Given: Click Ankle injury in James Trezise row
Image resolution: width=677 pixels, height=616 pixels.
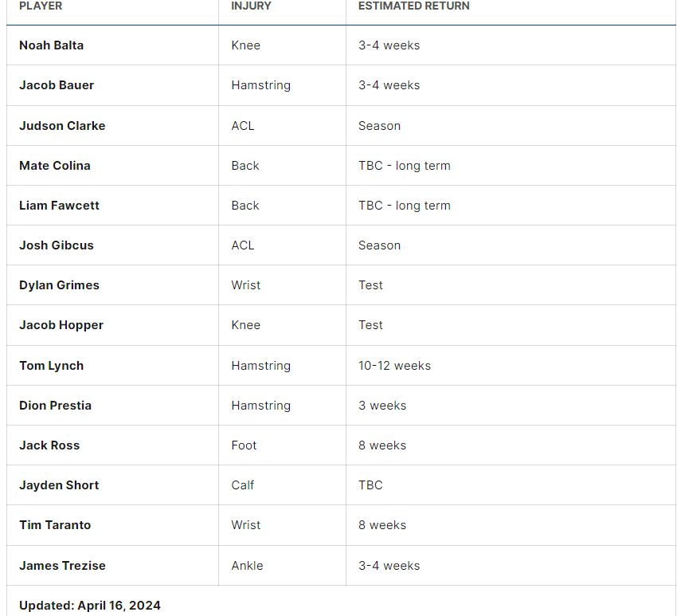Looking at the screenshot, I should pos(247,566).
